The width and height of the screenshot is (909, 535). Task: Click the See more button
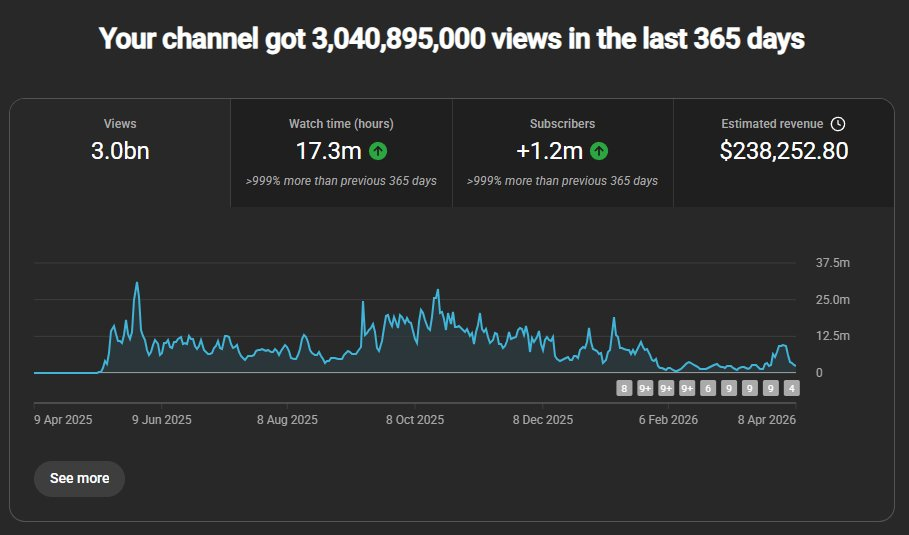(x=79, y=478)
